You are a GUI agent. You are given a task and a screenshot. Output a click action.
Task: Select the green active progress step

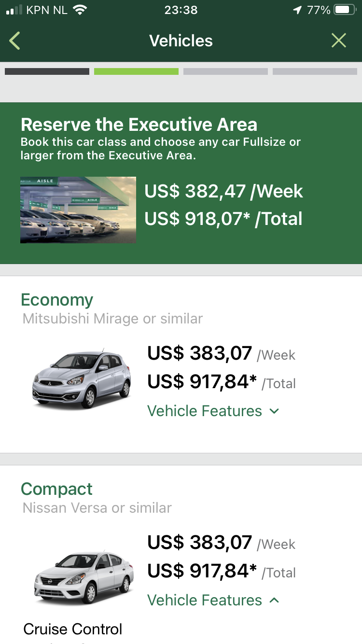(136, 71)
